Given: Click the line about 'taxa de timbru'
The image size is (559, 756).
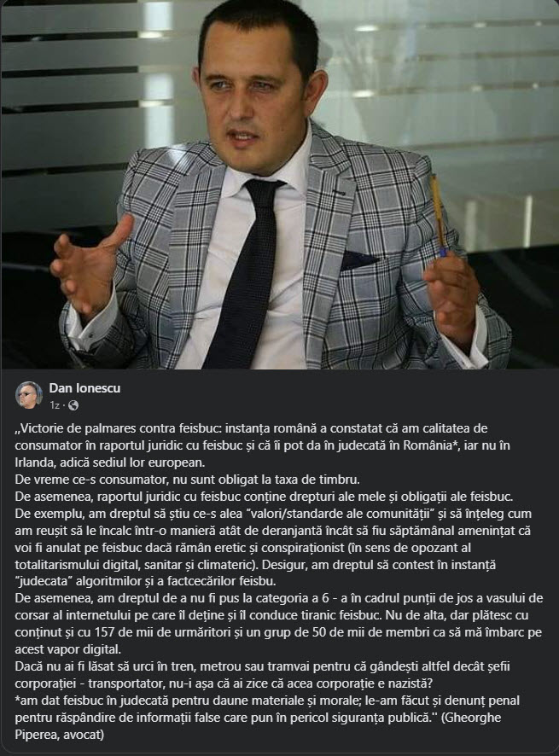Looking at the screenshot, I should [x=188, y=480].
